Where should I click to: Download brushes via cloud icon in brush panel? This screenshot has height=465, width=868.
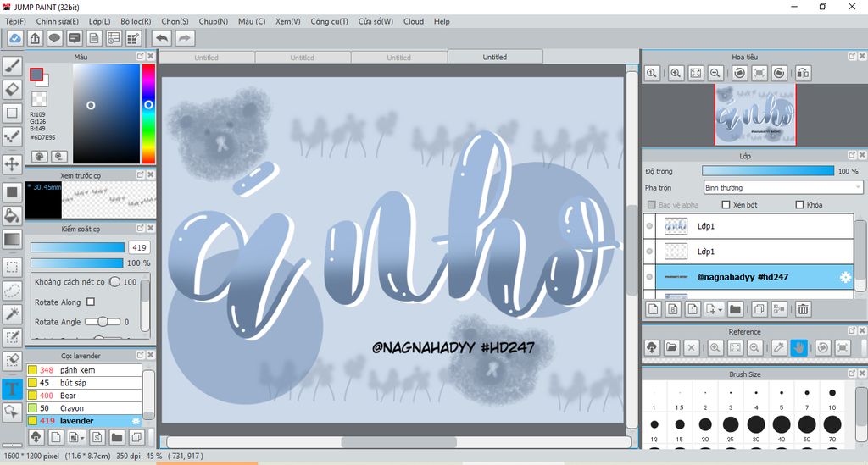pos(36,437)
